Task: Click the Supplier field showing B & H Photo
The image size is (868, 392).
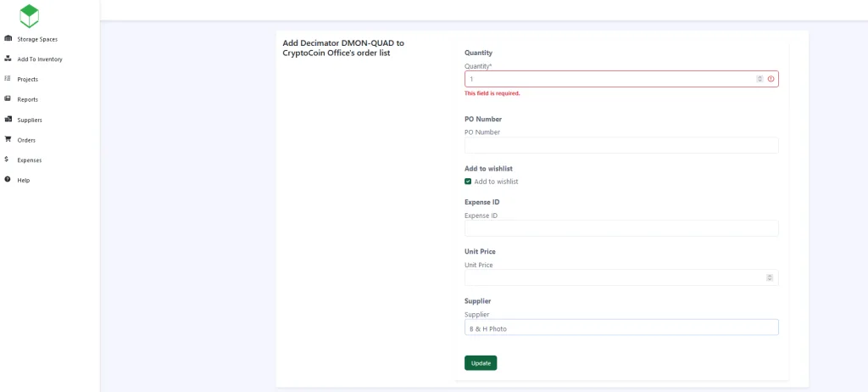Action: pyautogui.click(x=621, y=328)
